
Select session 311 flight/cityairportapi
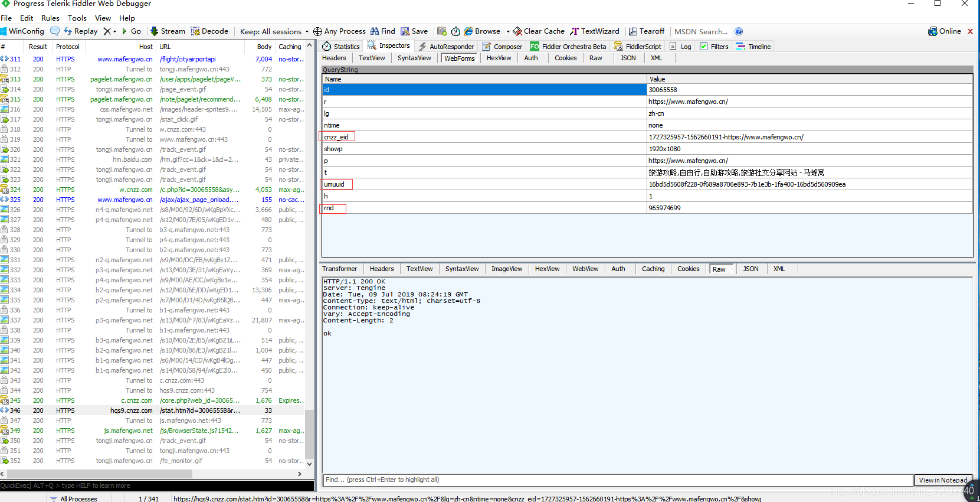coord(153,59)
